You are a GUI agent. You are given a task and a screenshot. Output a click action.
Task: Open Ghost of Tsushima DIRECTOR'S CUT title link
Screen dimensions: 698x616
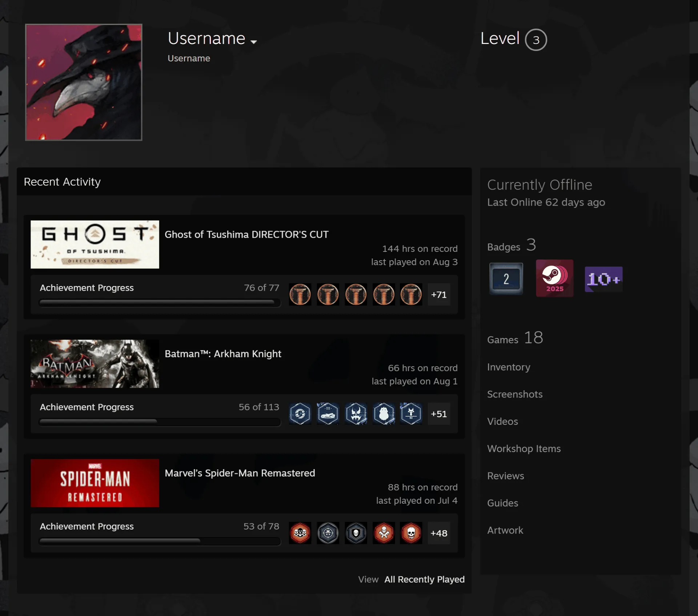[x=246, y=234]
